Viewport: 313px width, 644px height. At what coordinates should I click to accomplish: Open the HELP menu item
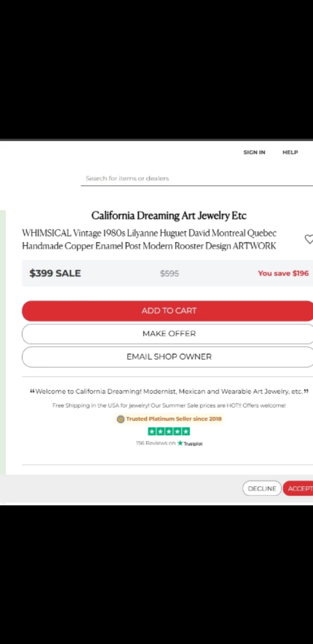coord(290,153)
